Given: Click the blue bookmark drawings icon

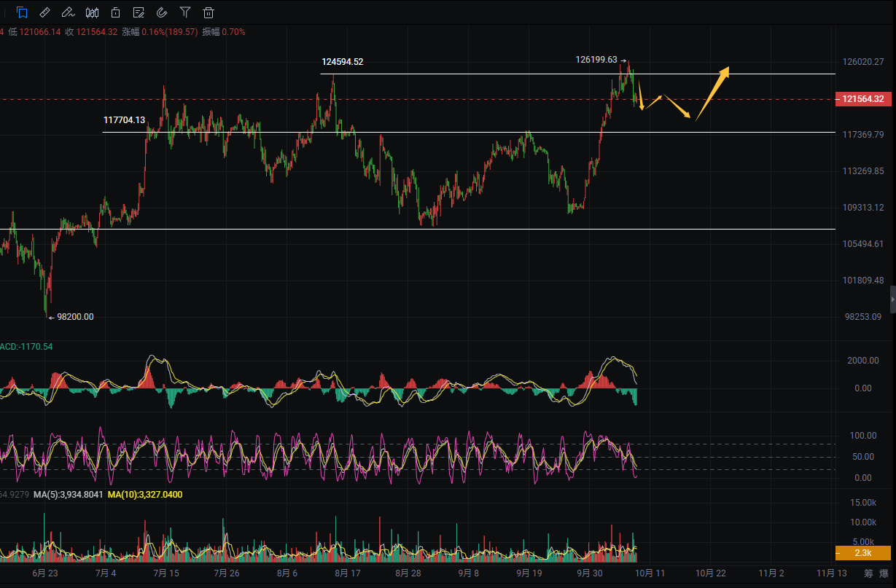Looking at the screenshot, I should pos(22,12).
